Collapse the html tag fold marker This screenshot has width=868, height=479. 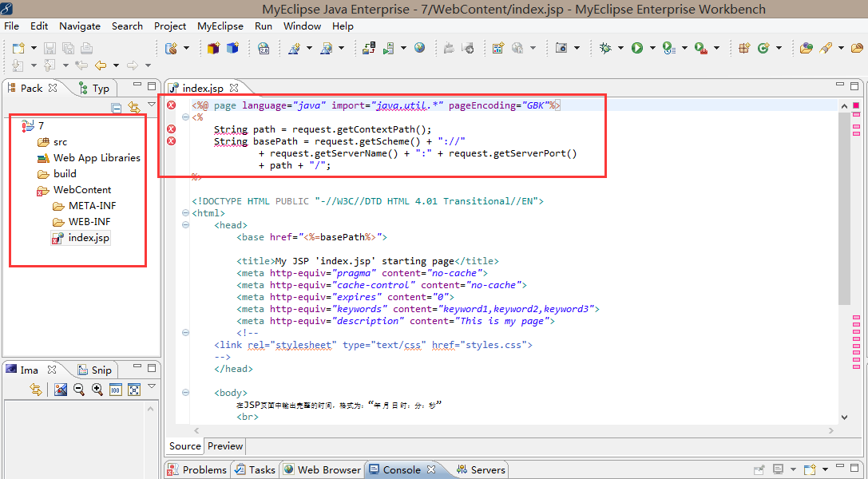pyautogui.click(x=185, y=213)
